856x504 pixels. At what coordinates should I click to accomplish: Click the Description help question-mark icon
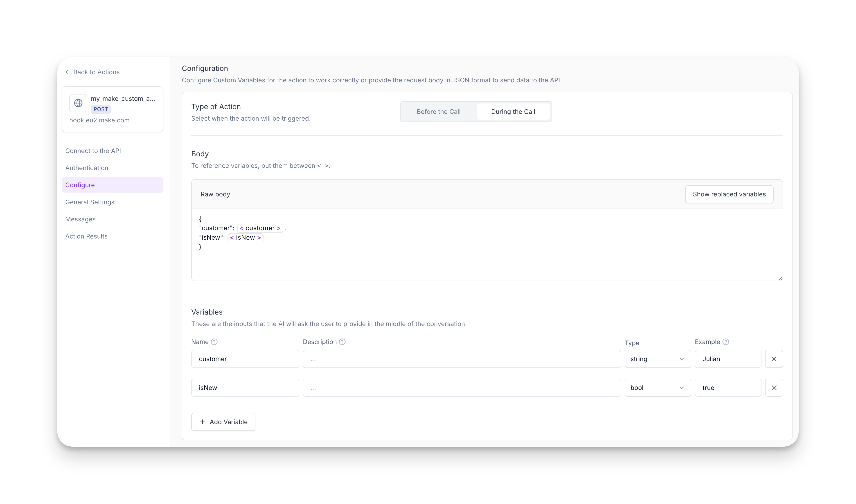342,342
